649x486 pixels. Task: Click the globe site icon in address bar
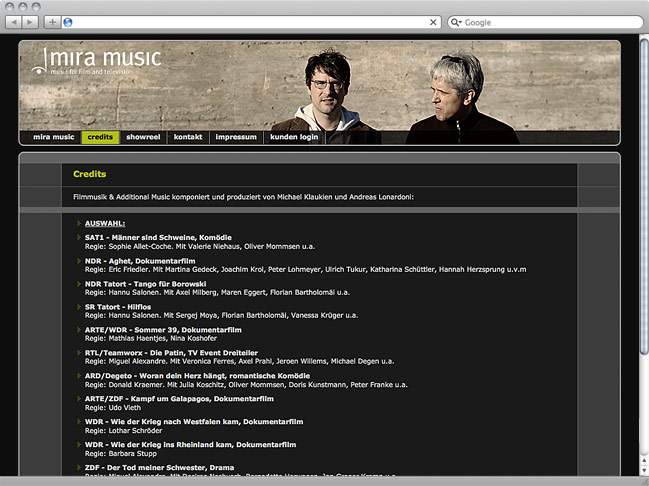[68, 22]
